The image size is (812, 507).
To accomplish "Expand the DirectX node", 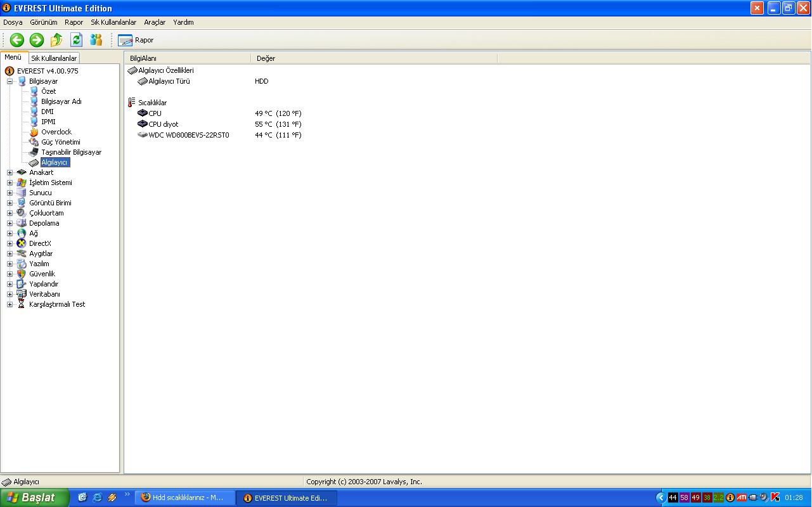I will (10, 243).
